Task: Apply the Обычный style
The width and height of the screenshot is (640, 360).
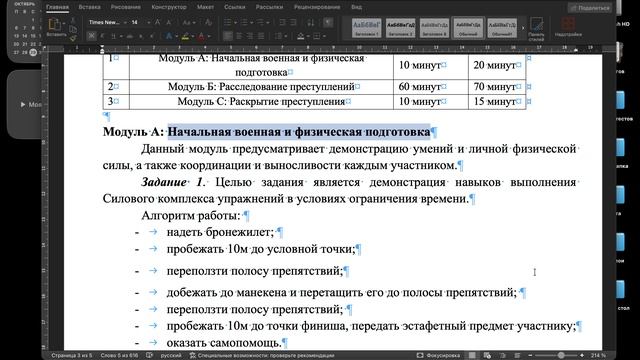Action: [x=468, y=28]
